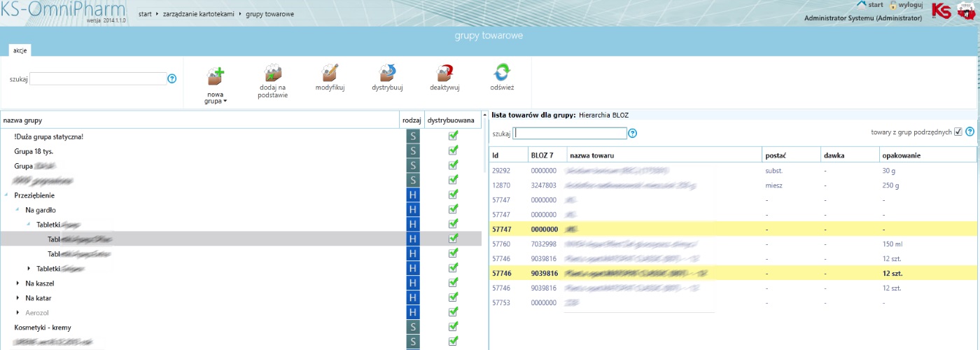Click the 'modyfikuj' group icon
Screen dimensions: 980x350
330,73
